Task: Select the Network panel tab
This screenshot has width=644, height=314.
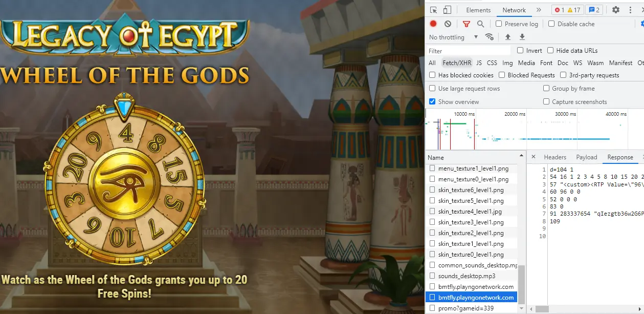Action: (514, 10)
